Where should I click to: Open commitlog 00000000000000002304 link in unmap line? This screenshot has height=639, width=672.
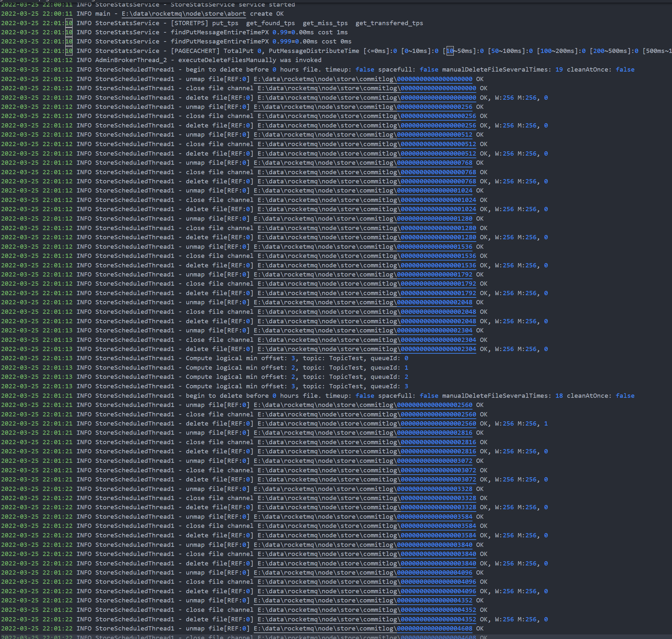point(434,330)
